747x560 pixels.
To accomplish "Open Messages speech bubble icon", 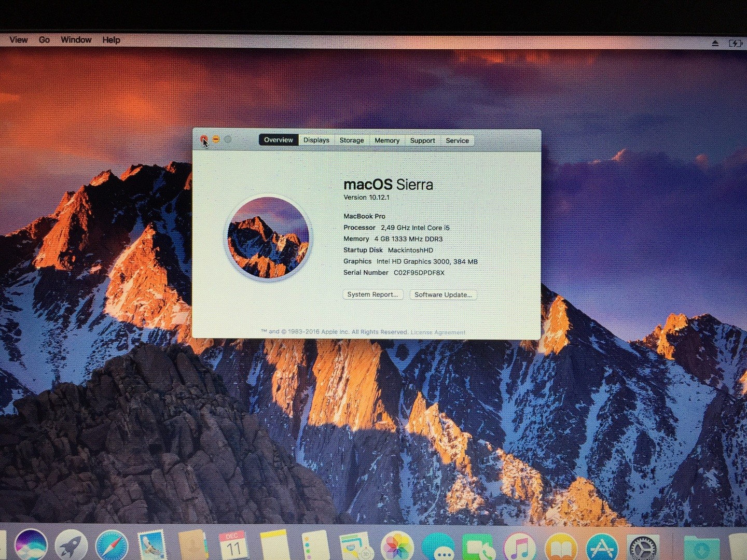I will (438, 547).
